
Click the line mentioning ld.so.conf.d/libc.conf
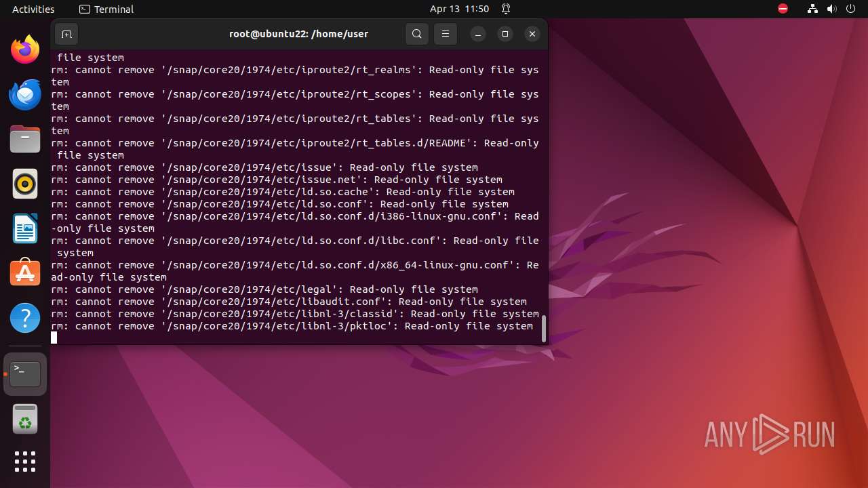(x=295, y=247)
